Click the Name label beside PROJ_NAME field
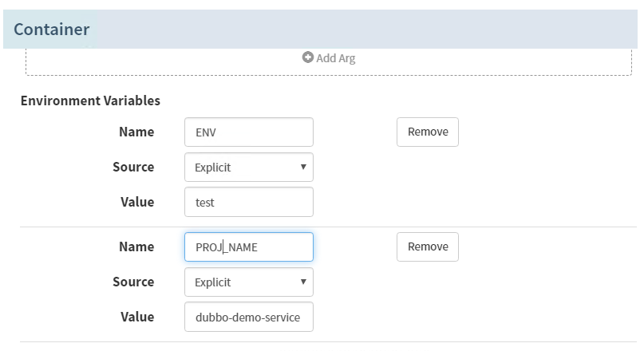The height and width of the screenshot is (351, 644). [136, 246]
